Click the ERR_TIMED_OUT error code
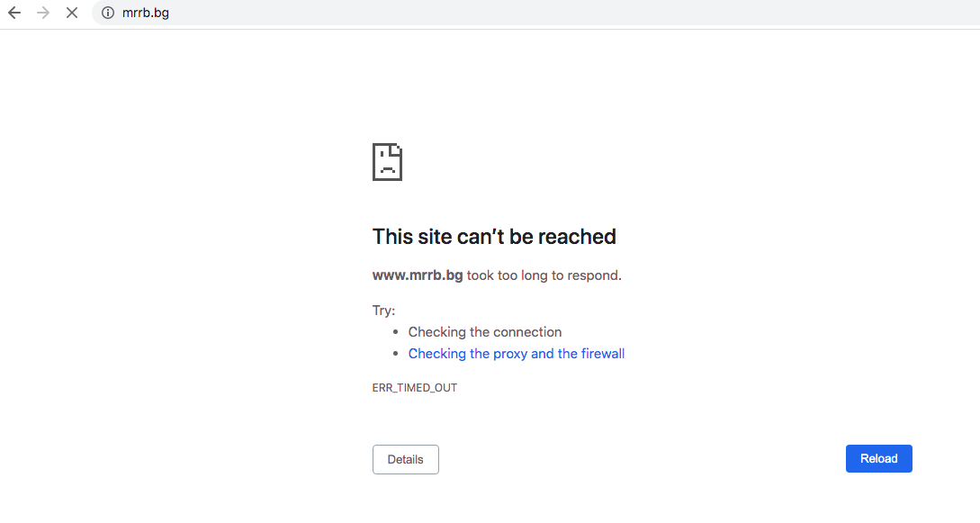Viewport: 980px width, 523px height. 415,388
